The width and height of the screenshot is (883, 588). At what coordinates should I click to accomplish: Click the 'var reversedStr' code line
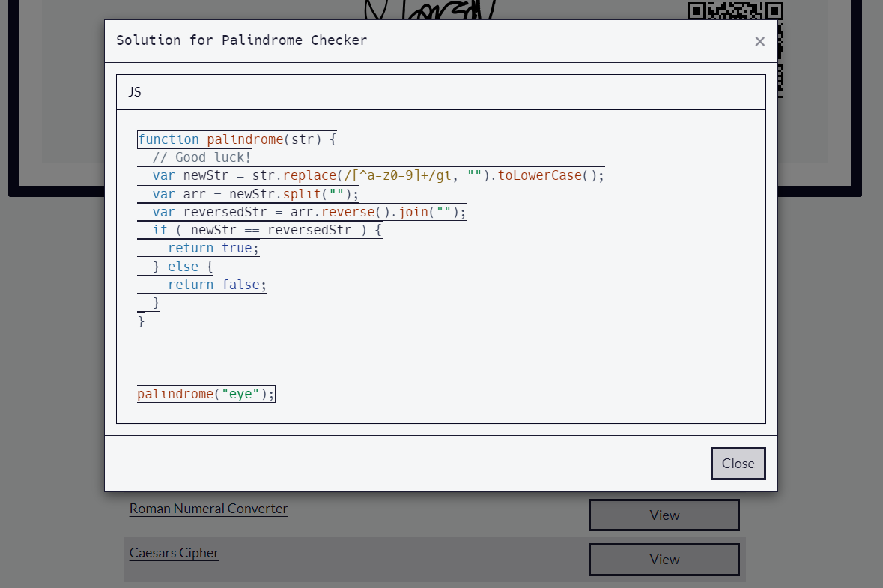[309, 212]
